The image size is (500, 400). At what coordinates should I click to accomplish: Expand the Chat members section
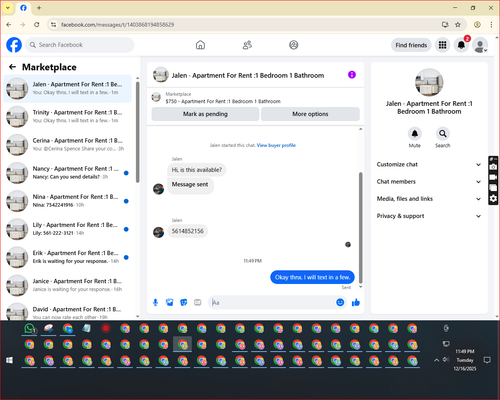(x=429, y=182)
